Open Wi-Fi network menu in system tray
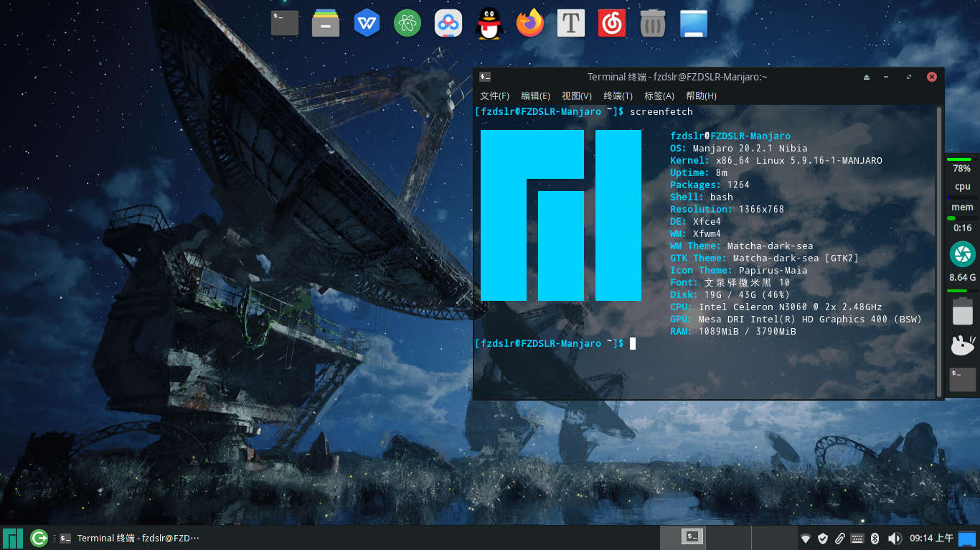This screenshot has height=550, width=980. (x=806, y=539)
